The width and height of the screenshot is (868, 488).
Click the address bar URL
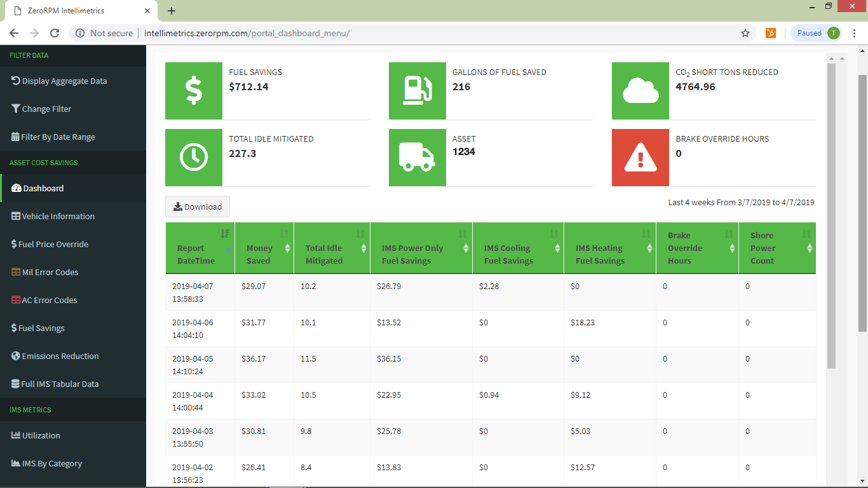(247, 33)
